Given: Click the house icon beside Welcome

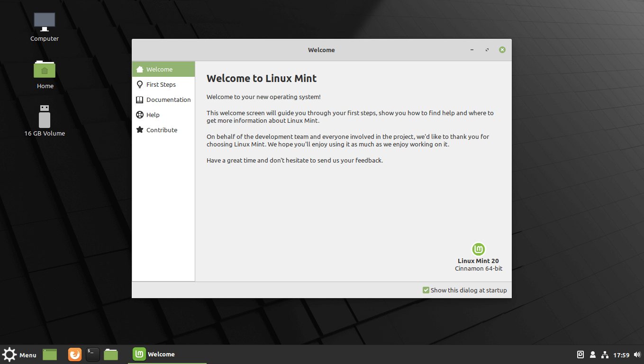Looking at the screenshot, I should pos(140,69).
